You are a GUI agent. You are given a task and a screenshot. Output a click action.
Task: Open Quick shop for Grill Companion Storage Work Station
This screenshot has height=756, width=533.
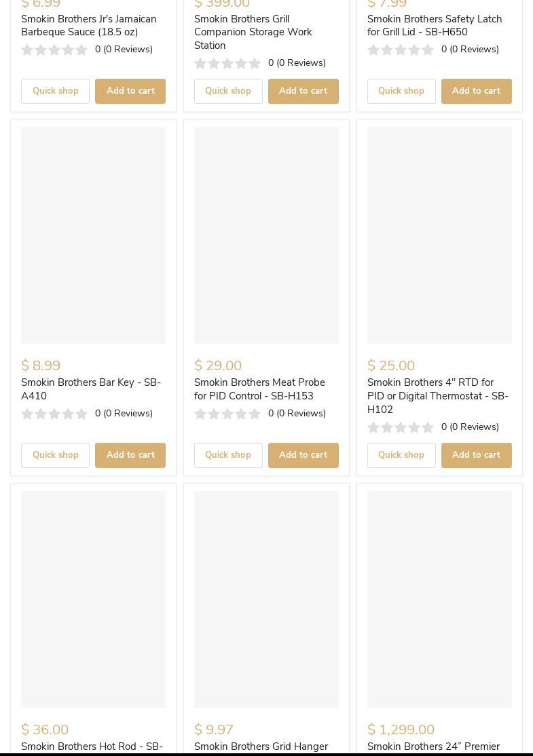pos(228,91)
